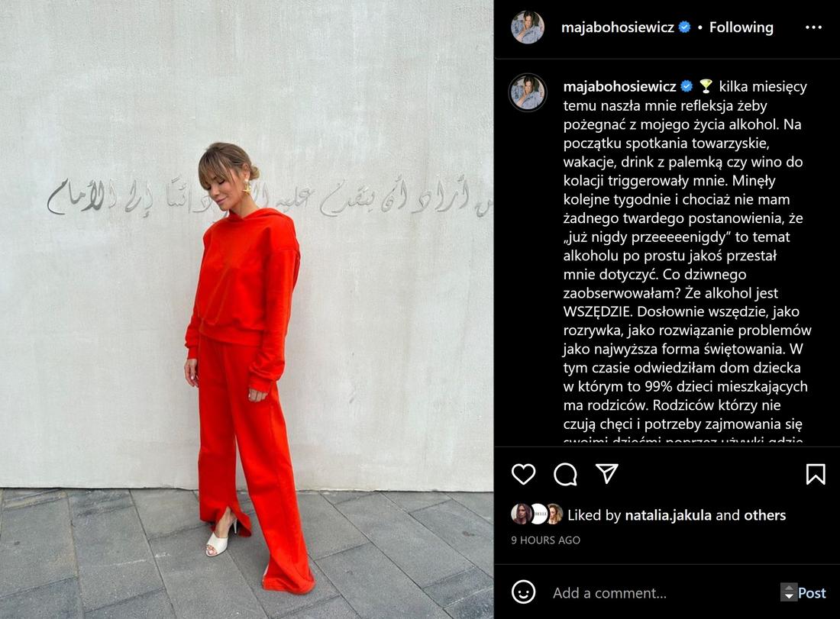Click verified badge in caption

(687, 86)
